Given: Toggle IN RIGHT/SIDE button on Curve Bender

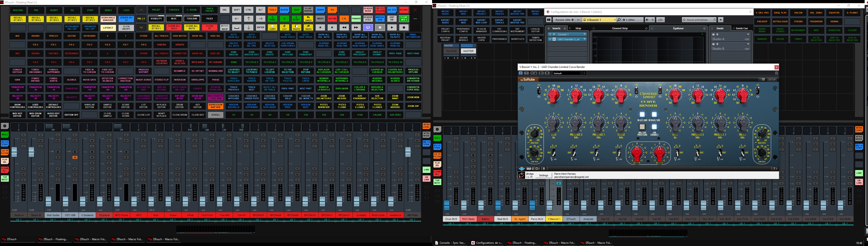Looking at the screenshot, I should (654, 114).
